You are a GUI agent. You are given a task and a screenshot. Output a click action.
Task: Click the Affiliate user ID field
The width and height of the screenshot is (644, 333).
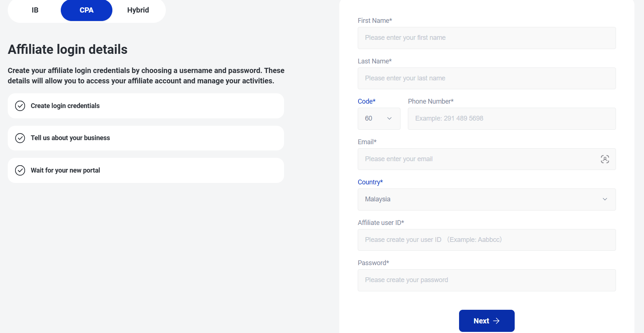[x=486, y=240]
